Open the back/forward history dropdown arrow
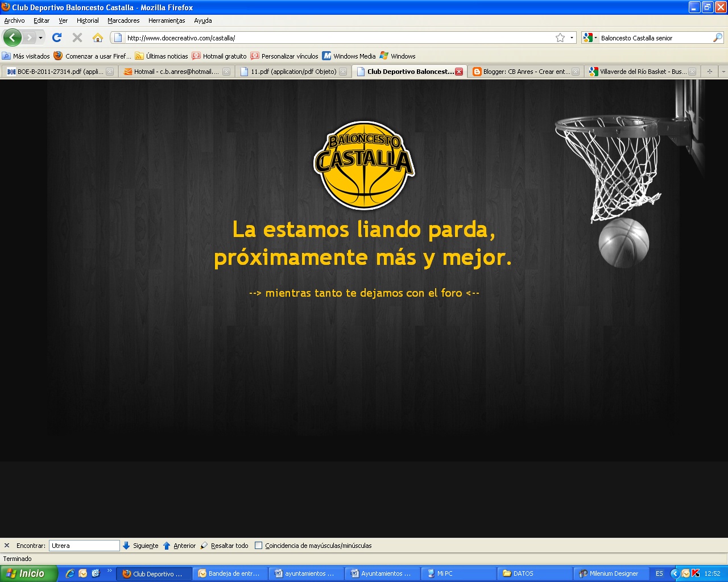The height and width of the screenshot is (582, 728). 40,38
